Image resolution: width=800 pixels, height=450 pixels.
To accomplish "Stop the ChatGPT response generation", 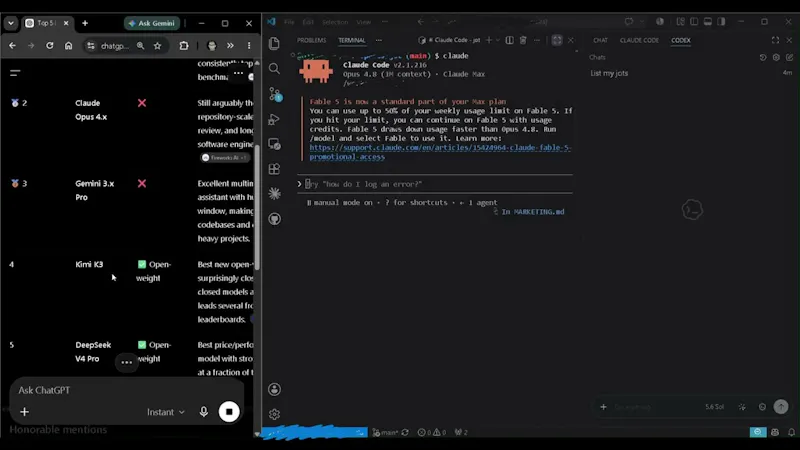I will click(229, 412).
